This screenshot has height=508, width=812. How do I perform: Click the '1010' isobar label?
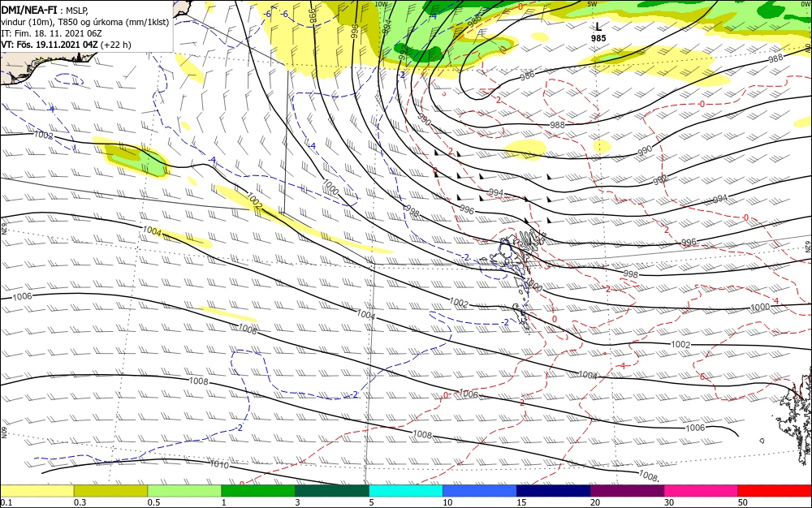[x=219, y=464]
